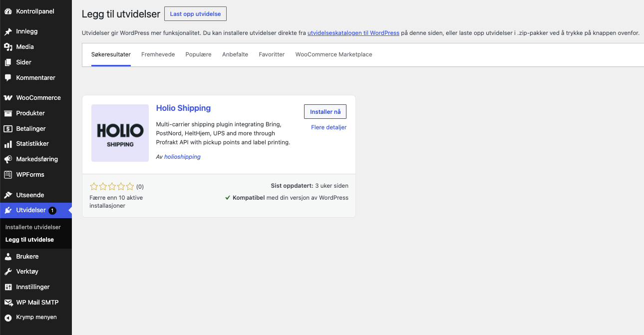Click Last opp utvidelse button
Screen dimensions: 644x335
[195, 14]
